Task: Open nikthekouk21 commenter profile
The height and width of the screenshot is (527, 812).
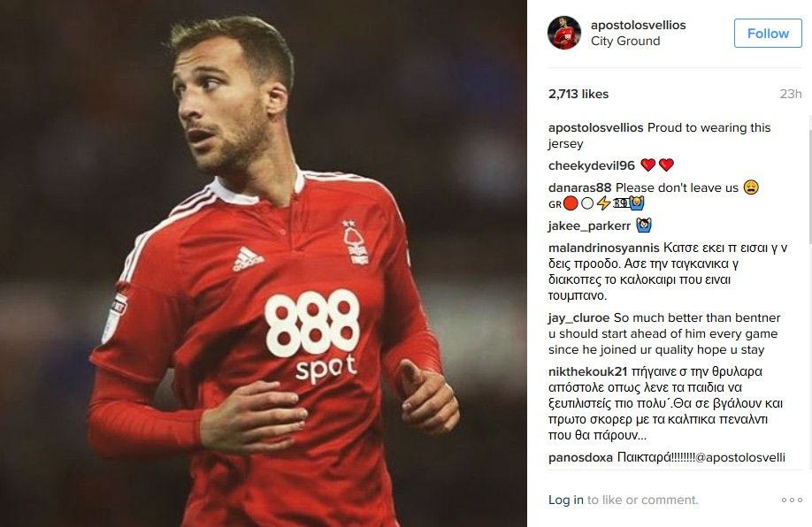Action: pyautogui.click(x=587, y=371)
